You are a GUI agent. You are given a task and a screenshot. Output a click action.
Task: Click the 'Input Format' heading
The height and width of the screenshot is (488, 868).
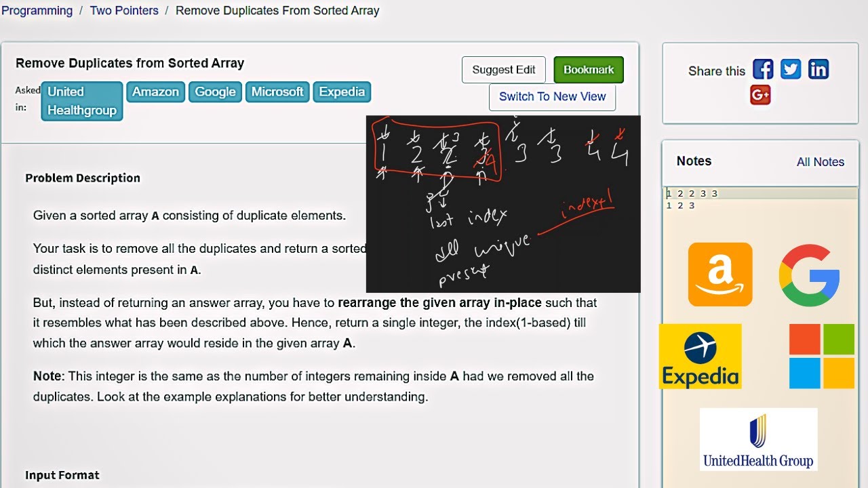click(x=62, y=475)
